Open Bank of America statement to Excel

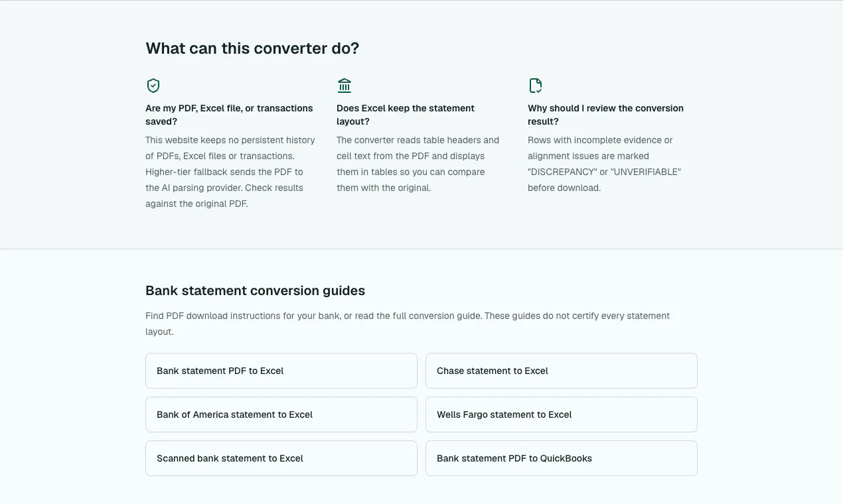point(281,414)
